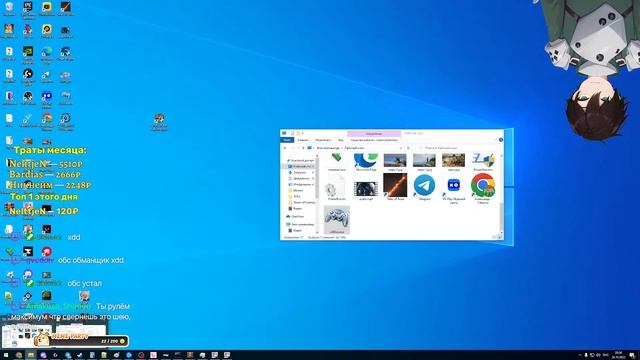The width and height of the screenshot is (640, 360).
Task: Open the Share (Поделиться) ribbon tab
Action: point(323,140)
